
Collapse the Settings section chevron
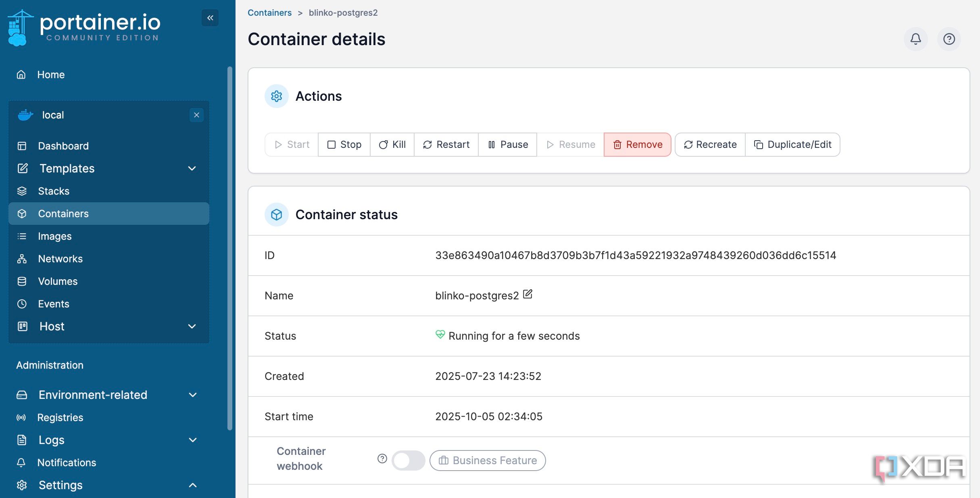[193, 485]
